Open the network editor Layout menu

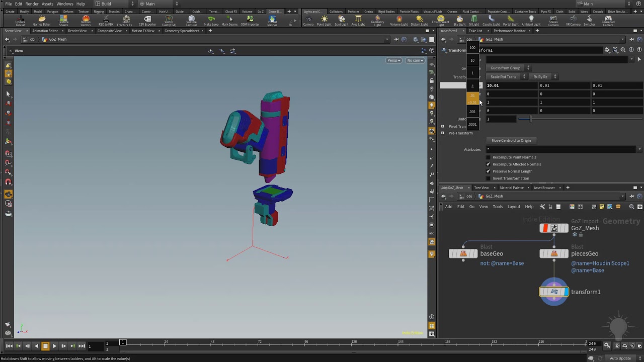pos(514,207)
